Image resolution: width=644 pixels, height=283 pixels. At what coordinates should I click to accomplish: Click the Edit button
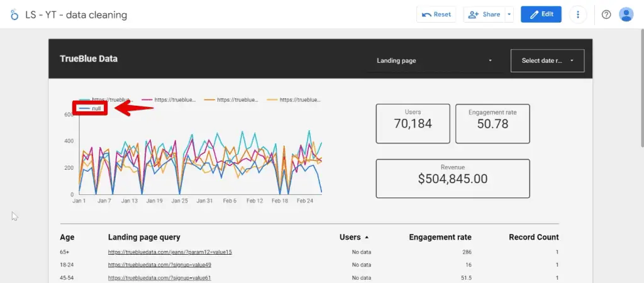click(x=541, y=14)
